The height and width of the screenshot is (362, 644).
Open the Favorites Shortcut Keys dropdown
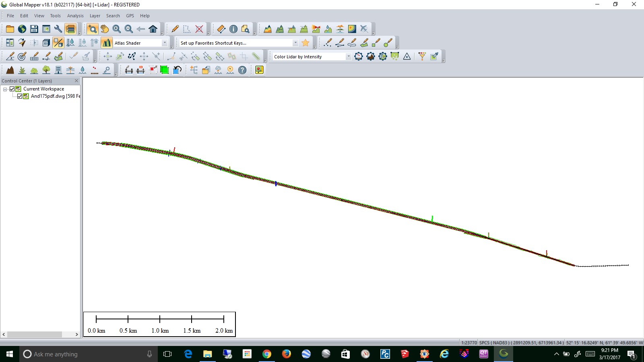pos(295,43)
